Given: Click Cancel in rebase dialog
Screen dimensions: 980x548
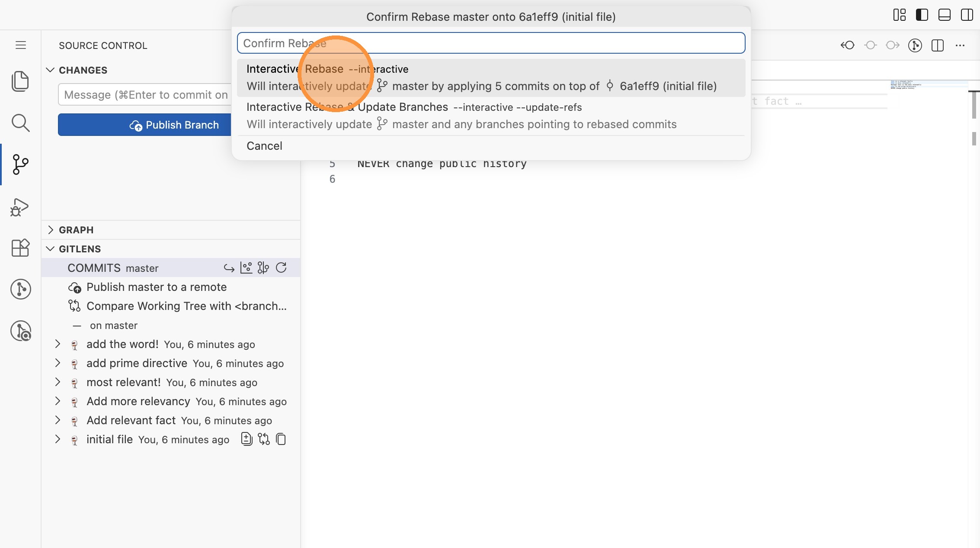Looking at the screenshot, I should pos(264,146).
